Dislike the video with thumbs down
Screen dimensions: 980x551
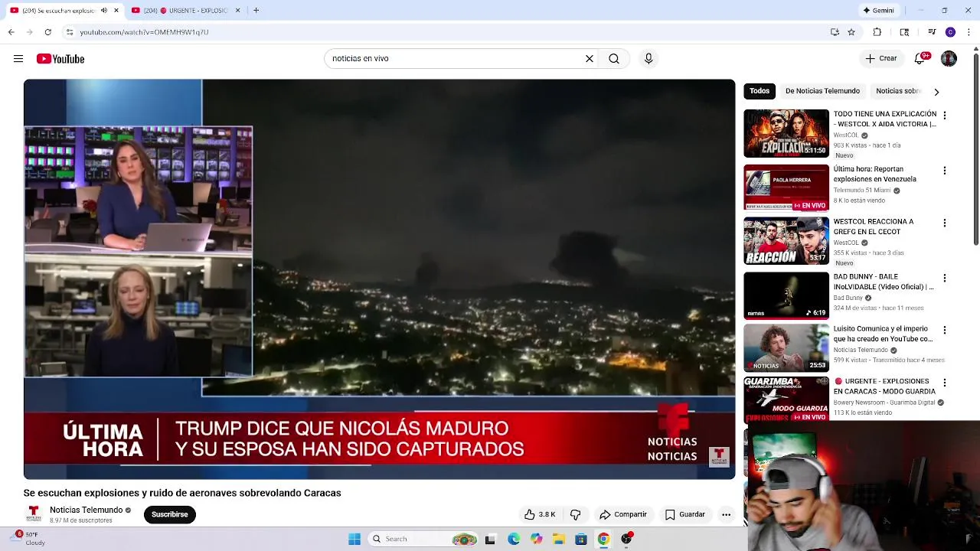576,514
